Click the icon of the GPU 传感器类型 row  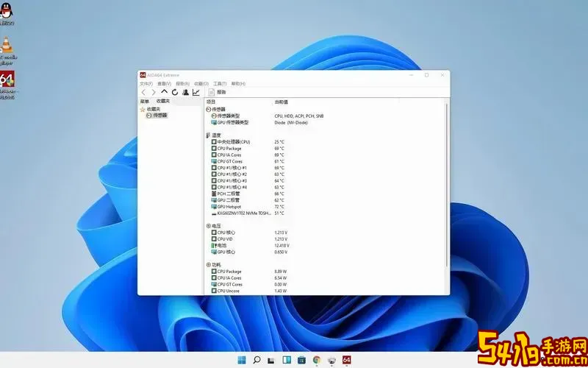pos(214,122)
